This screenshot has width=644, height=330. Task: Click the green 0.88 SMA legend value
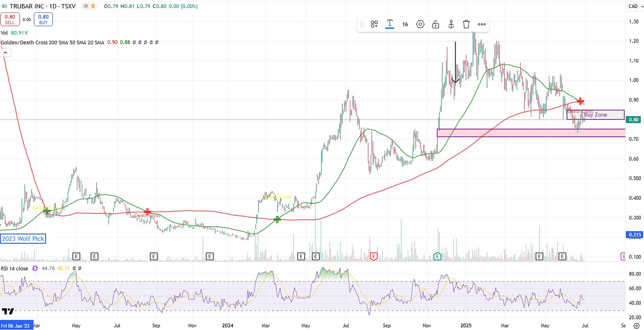pos(125,42)
